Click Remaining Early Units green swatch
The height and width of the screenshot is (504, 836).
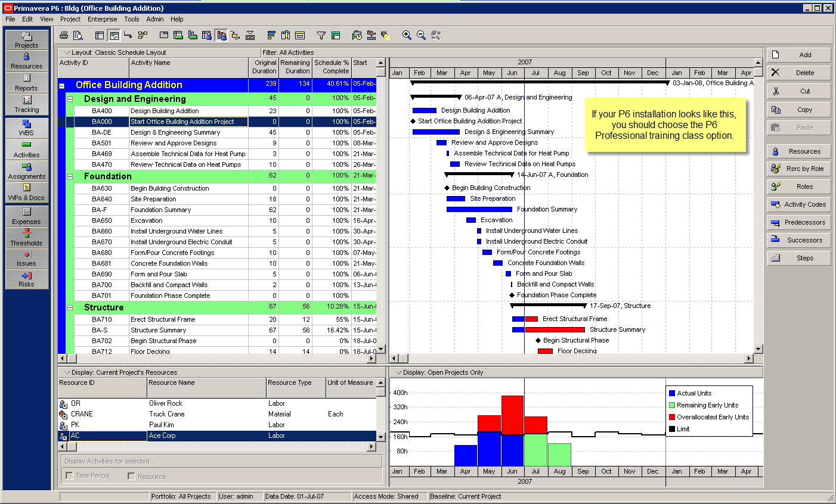point(672,405)
